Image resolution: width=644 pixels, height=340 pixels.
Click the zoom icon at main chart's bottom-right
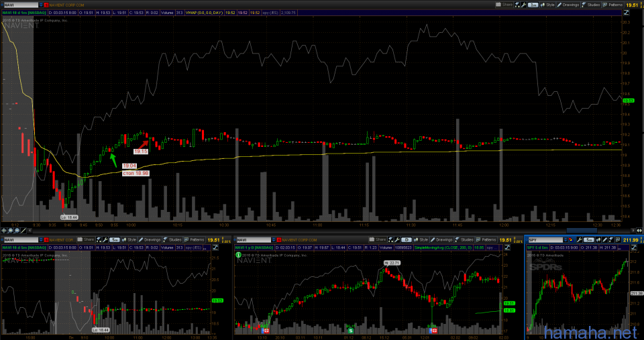[639, 231]
